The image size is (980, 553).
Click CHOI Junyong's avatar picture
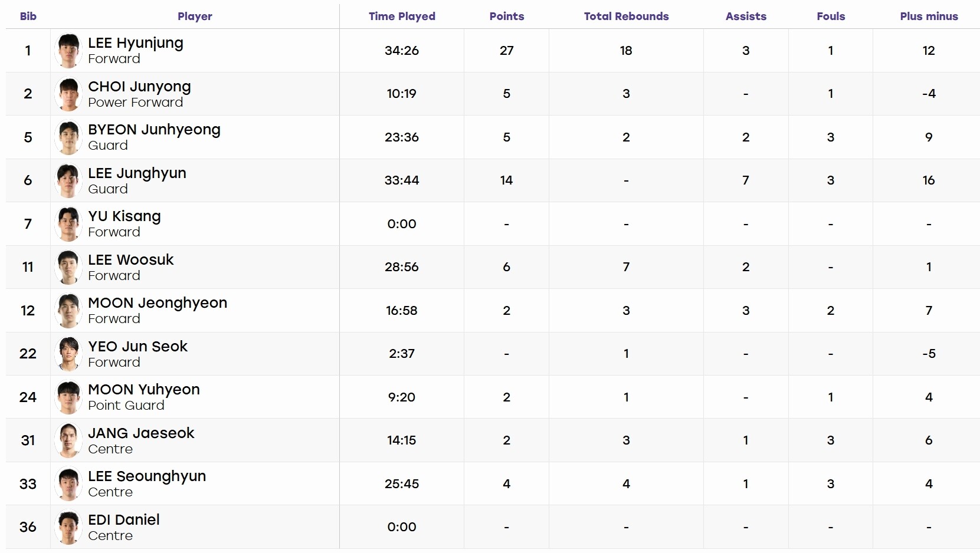pos(69,94)
